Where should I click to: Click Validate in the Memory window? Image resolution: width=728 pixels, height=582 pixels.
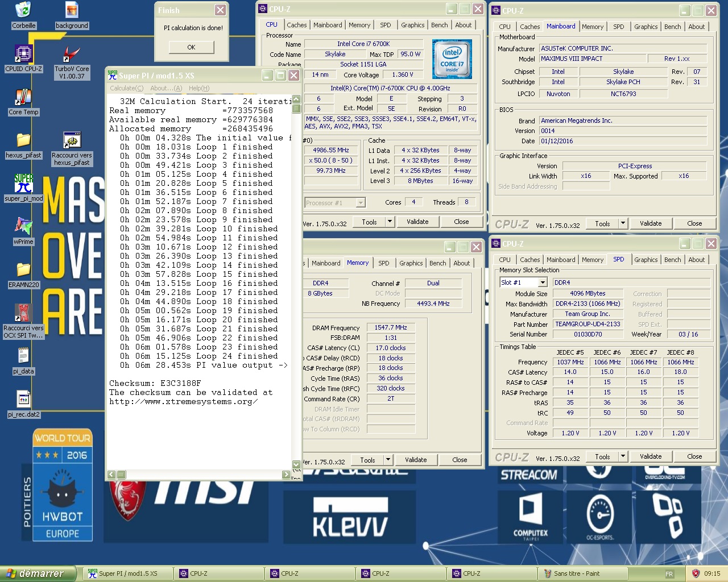click(x=416, y=460)
